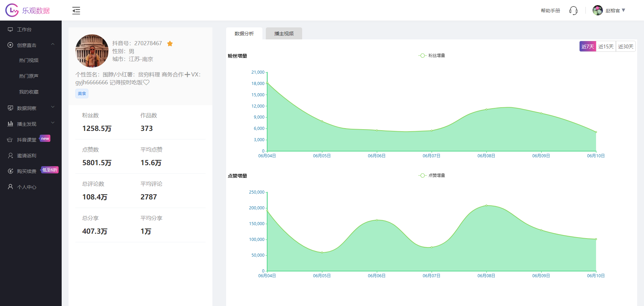Open the 个人中心 menu item
This screenshot has height=306, width=644.
[31, 187]
